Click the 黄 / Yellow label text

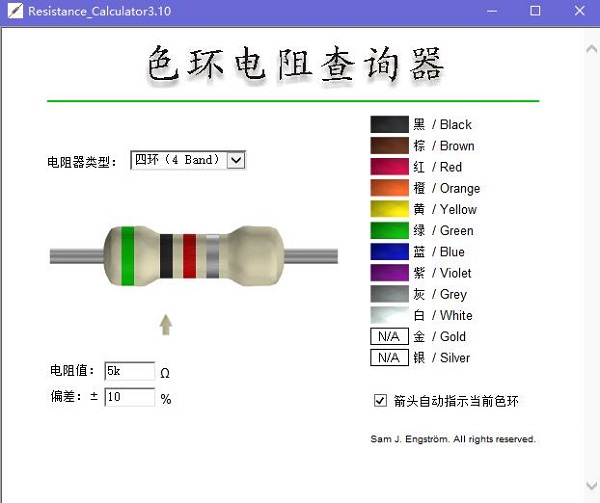(445, 209)
